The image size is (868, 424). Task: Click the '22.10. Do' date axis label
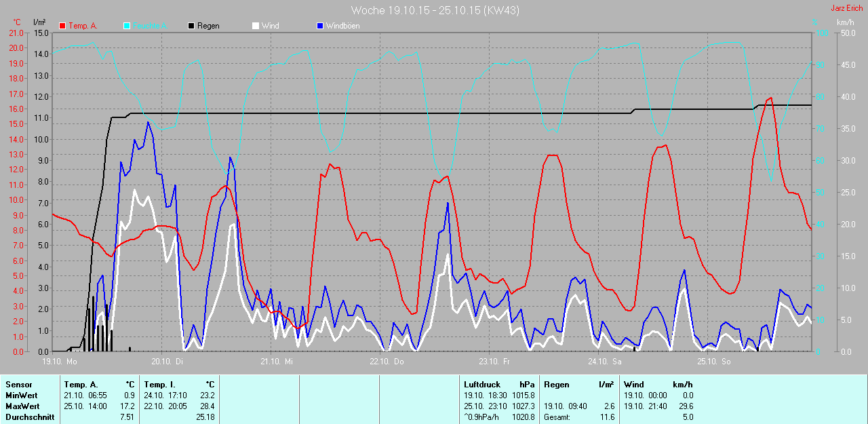click(385, 362)
